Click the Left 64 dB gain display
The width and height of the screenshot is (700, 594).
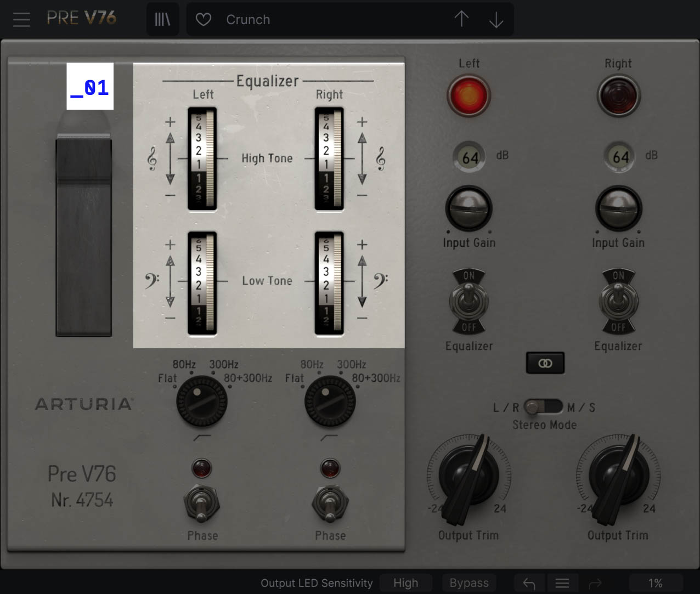tap(469, 157)
